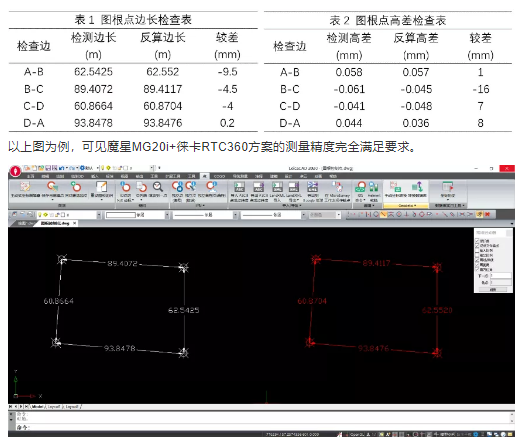Expand the color selection dropdown arrow
This screenshot has width=524, height=441.
[x=167, y=215]
